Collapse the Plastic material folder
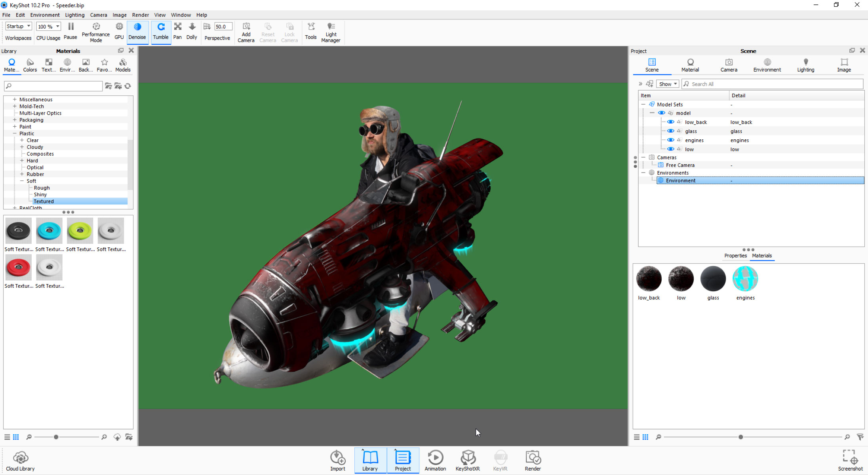 15,133
